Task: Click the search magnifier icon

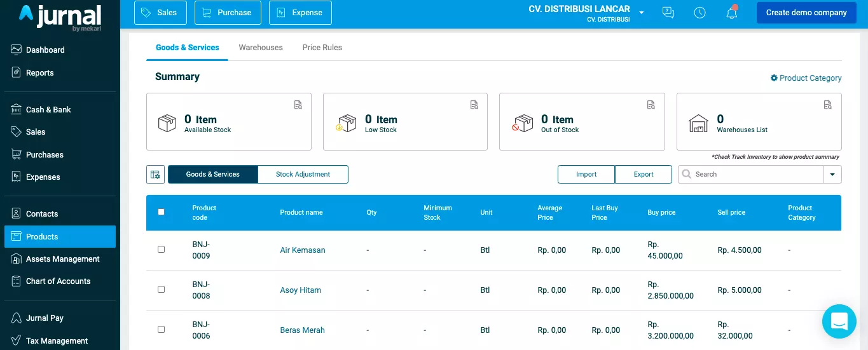Action: (x=687, y=174)
